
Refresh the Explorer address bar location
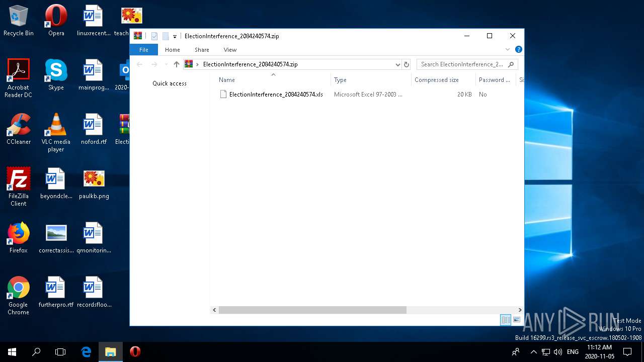[407, 64]
